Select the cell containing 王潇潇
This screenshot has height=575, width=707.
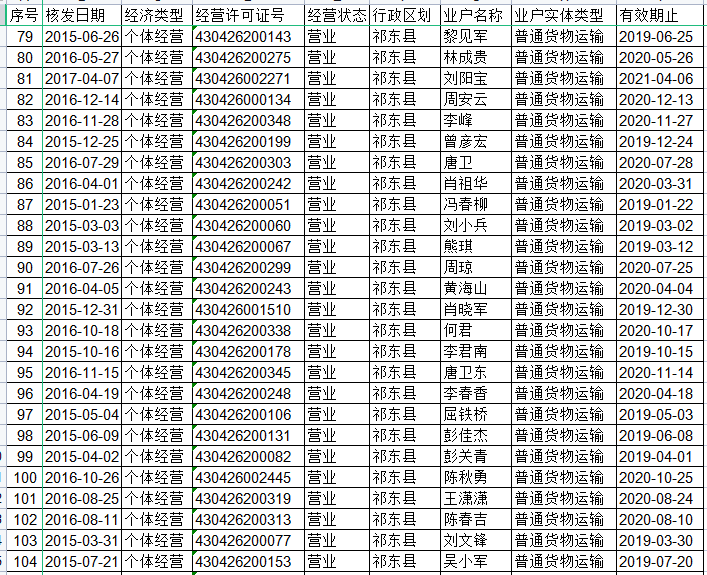point(465,498)
